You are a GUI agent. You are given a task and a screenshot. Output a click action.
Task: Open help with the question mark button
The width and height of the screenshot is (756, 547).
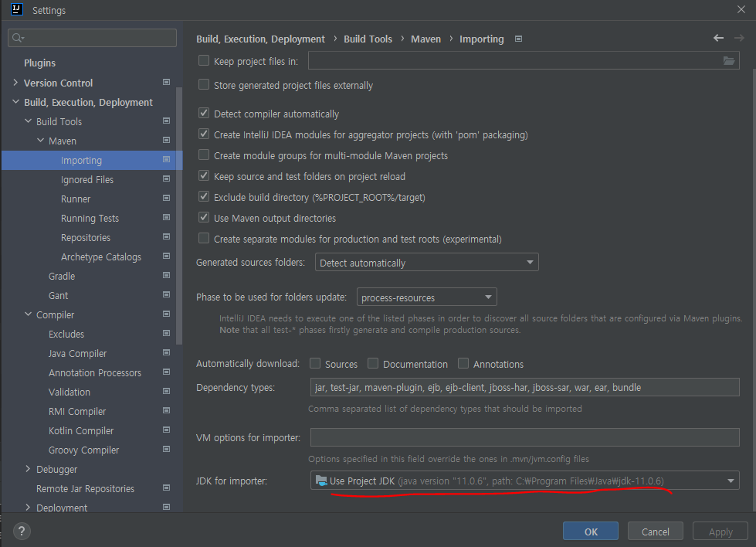click(x=21, y=531)
